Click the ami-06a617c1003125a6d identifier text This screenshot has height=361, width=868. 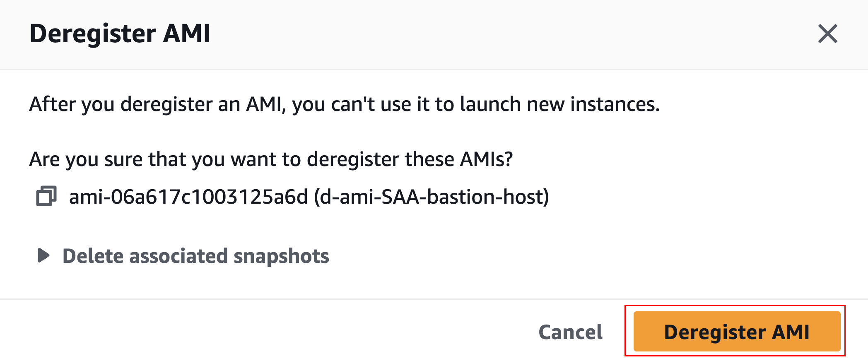(x=188, y=197)
